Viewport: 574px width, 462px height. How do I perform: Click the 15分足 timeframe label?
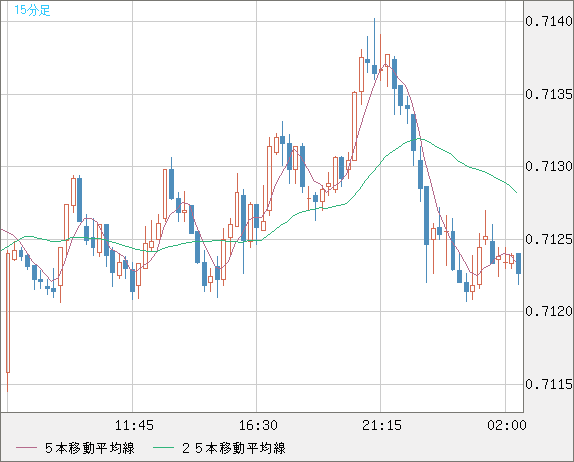[x=32, y=10]
